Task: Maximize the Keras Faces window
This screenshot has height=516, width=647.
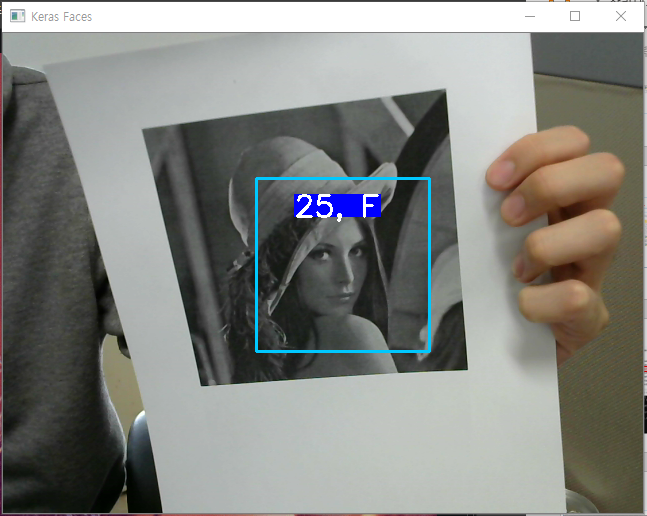Action: (x=575, y=16)
